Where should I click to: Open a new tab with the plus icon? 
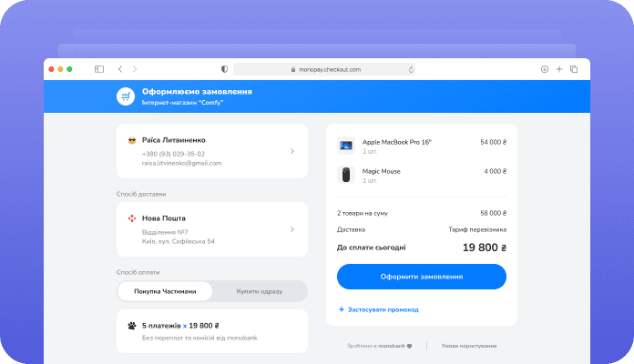559,69
